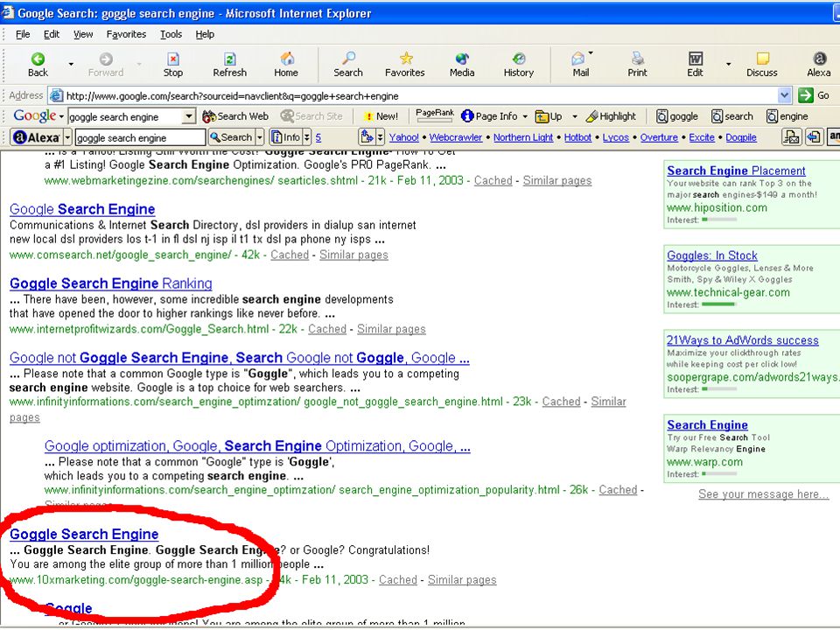Image resolution: width=840 pixels, height=630 pixels.
Task: Click the Edit with Word icon
Action: tap(695, 65)
